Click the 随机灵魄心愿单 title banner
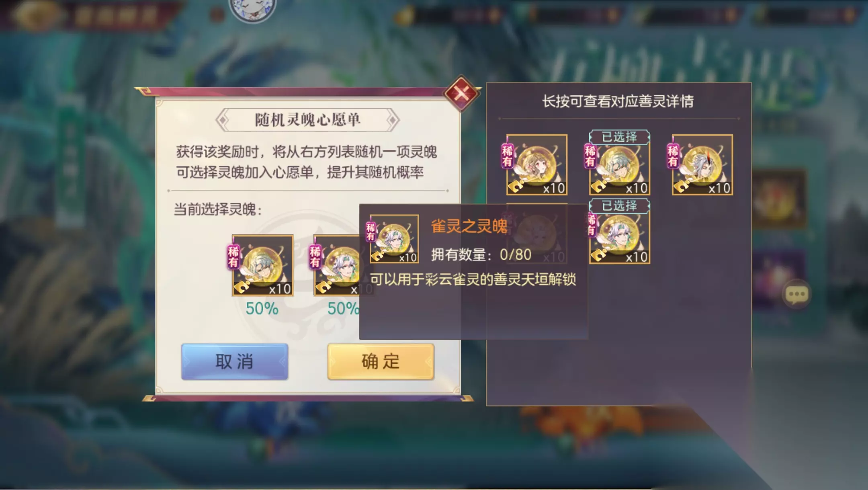The height and width of the screenshot is (490, 868). (307, 120)
